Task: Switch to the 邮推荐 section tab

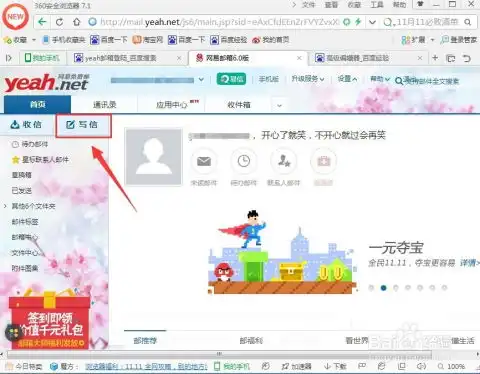Action: (x=145, y=341)
